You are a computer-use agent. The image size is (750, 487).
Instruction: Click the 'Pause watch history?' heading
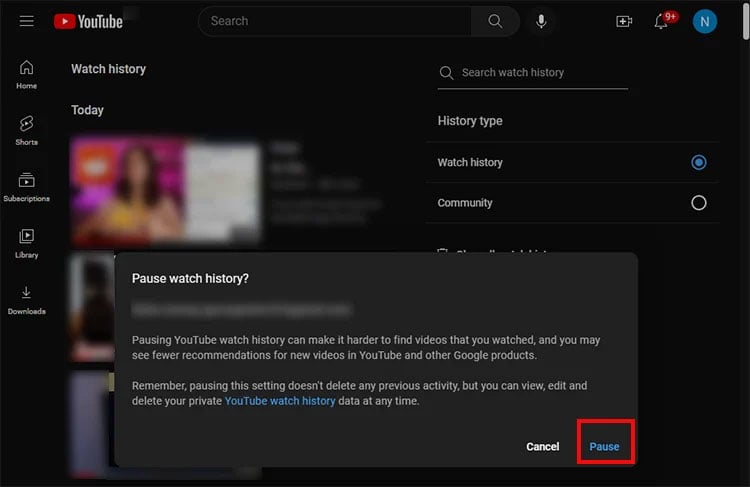190,278
